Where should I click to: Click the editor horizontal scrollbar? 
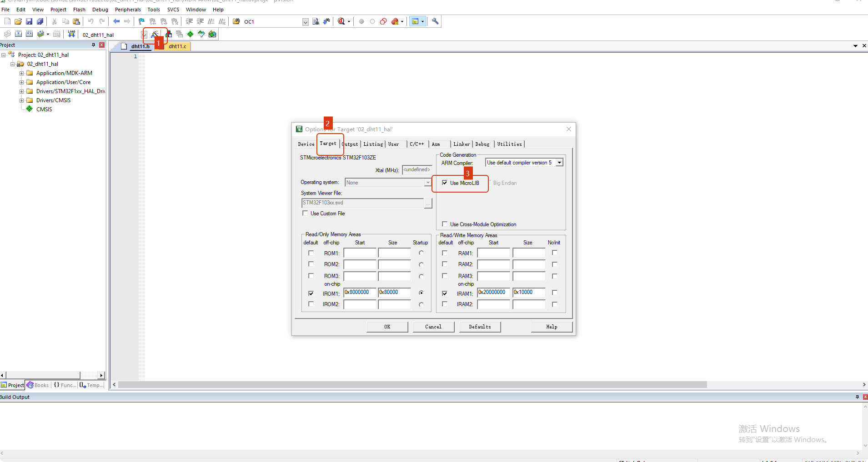(x=412, y=385)
